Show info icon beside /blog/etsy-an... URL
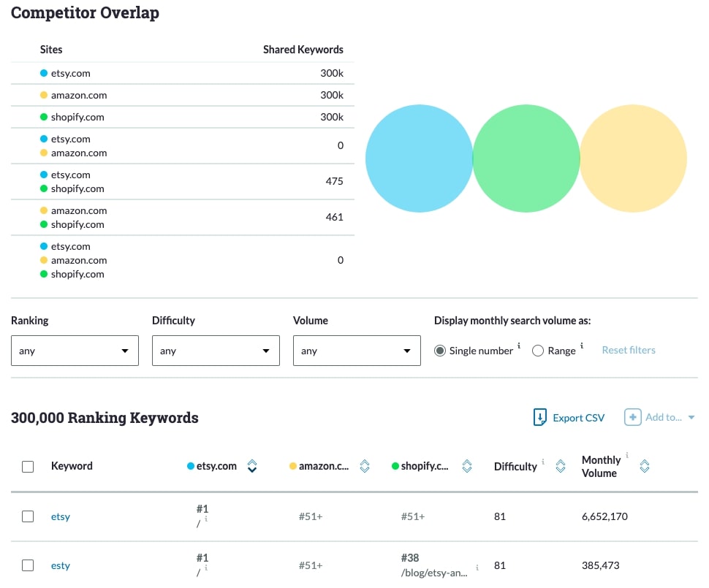This screenshot has height=588, width=709. click(477, 568)
